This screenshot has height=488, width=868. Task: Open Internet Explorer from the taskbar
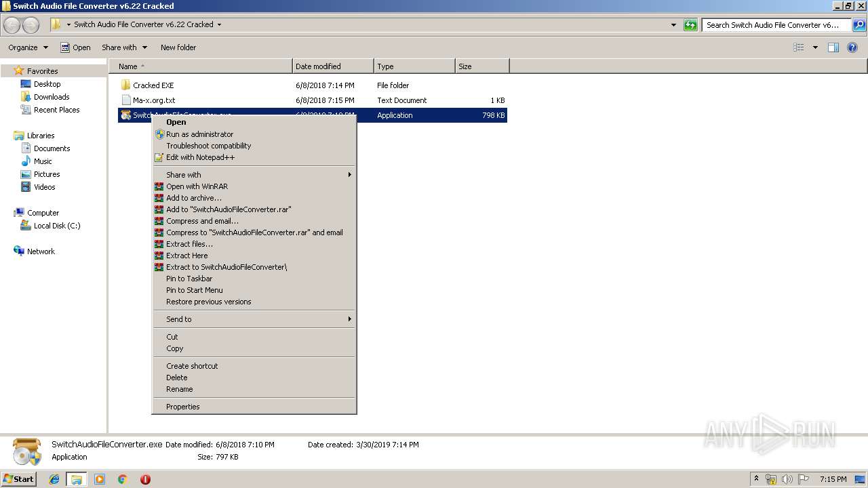[x=54, y=479]
